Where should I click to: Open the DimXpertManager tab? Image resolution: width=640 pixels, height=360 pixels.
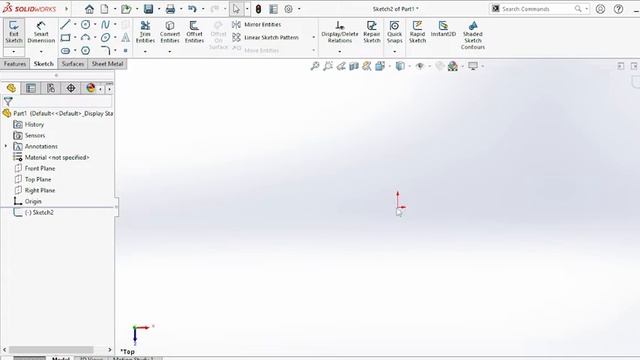click(x=71, y=88)
